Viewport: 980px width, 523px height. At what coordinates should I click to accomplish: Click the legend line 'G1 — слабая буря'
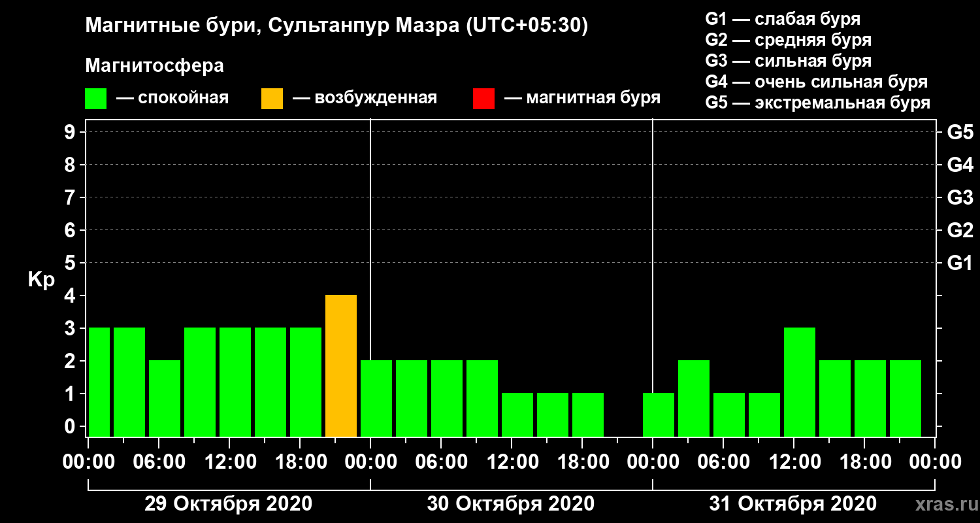point(783,18)
